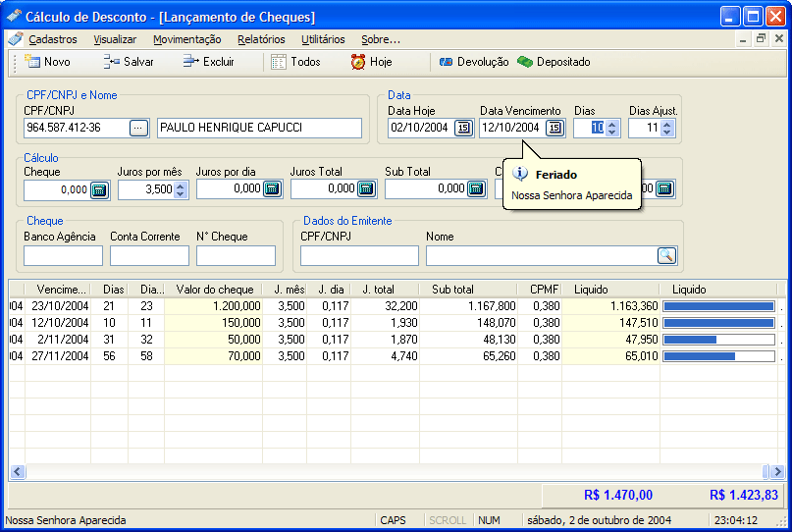Open the CPF/CNPJ lookup ellipsis button
Screen dimensions: 792x532
pyautogui.click(x=138, y=128)
